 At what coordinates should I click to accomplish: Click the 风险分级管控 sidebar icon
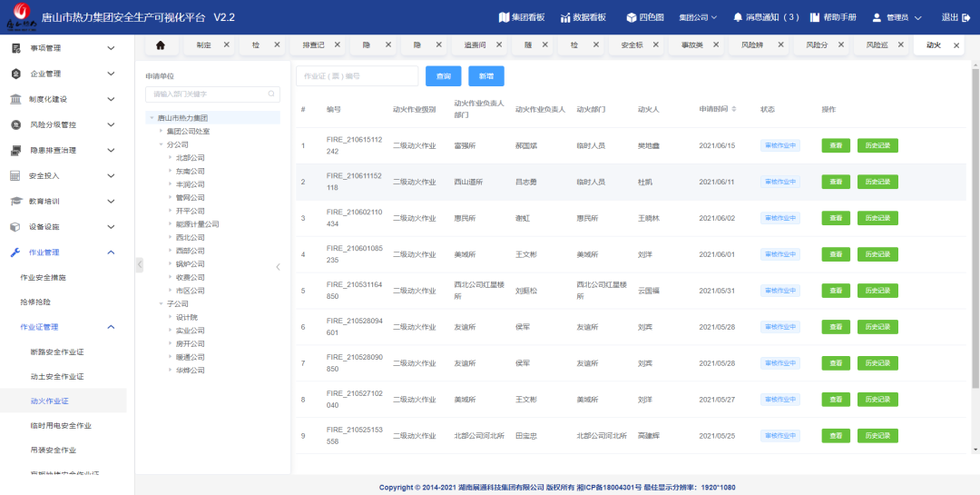(x=16, y=124)
